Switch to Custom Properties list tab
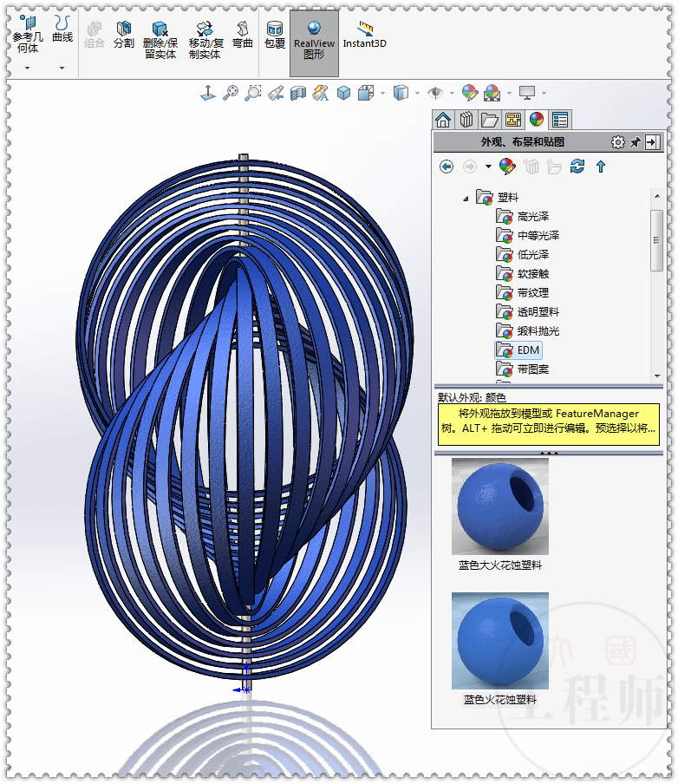This screenshot has width=678, height=784. point(560,120)
